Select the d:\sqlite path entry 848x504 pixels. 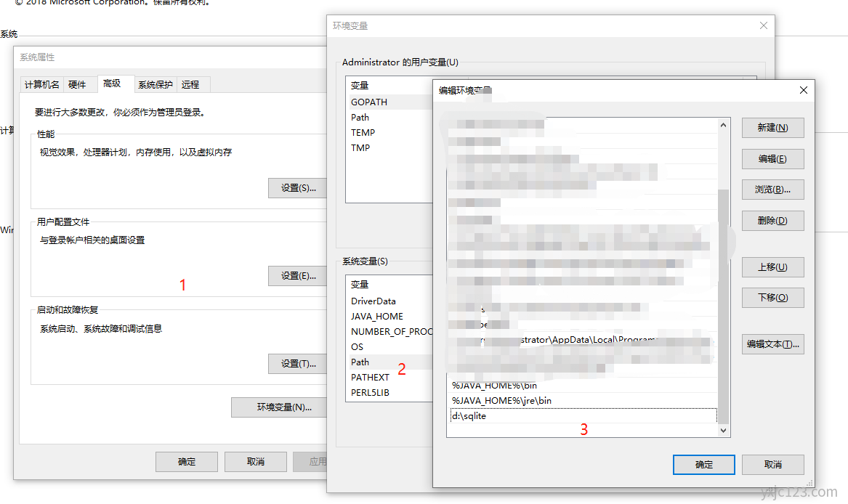click(x=583, y=416)
